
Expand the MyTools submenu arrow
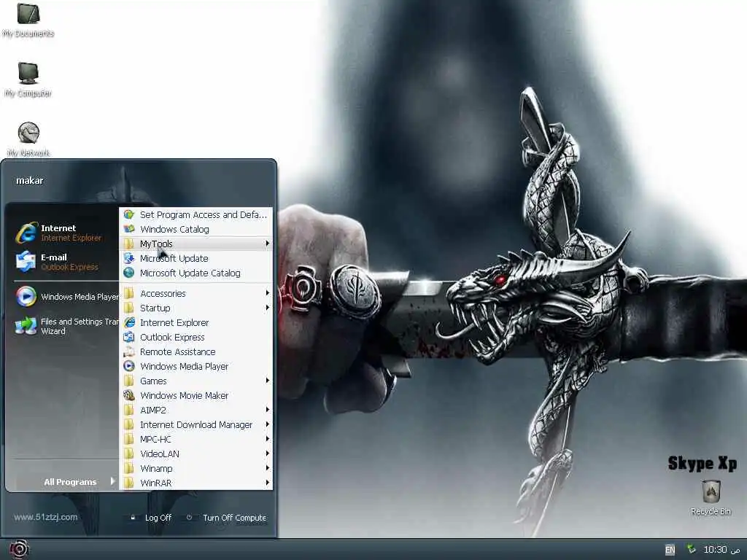click(x=267, y=244)
